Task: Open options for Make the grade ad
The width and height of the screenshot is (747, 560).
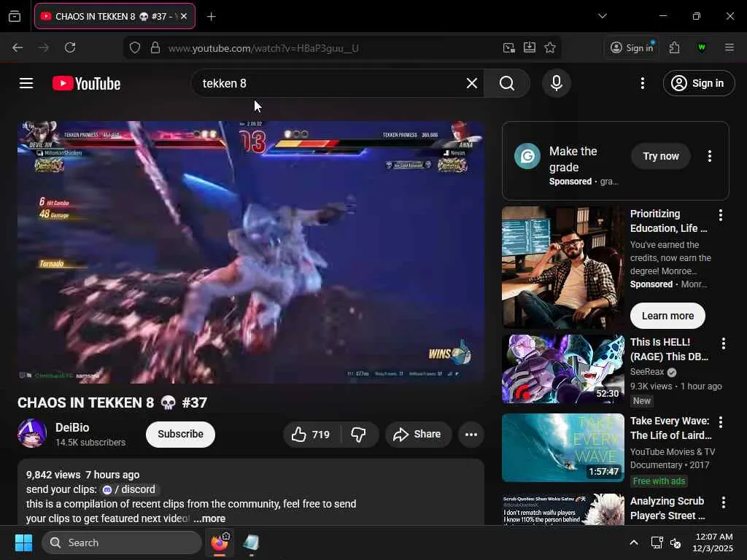Action: [710, 156]
